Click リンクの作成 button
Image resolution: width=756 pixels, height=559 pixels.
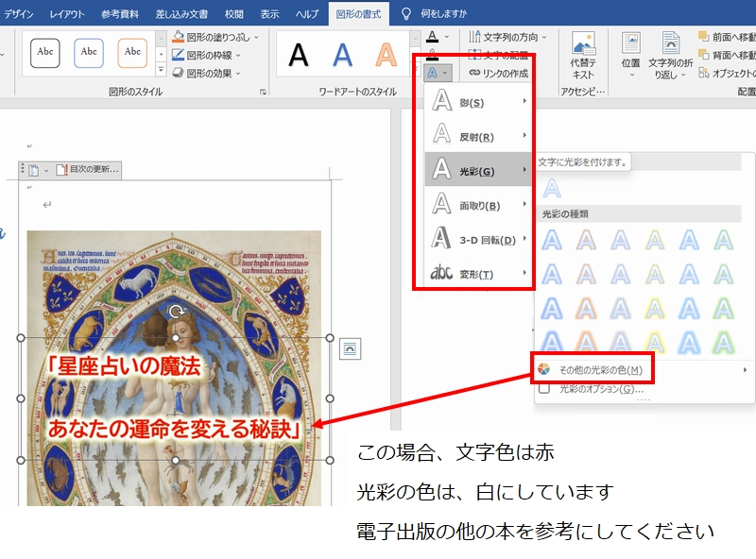tap(499, 74)
